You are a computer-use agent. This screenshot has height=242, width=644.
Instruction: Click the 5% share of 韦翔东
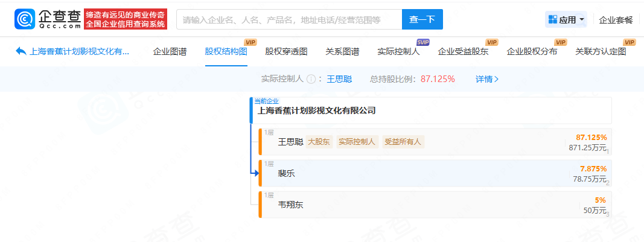[600, 200]
